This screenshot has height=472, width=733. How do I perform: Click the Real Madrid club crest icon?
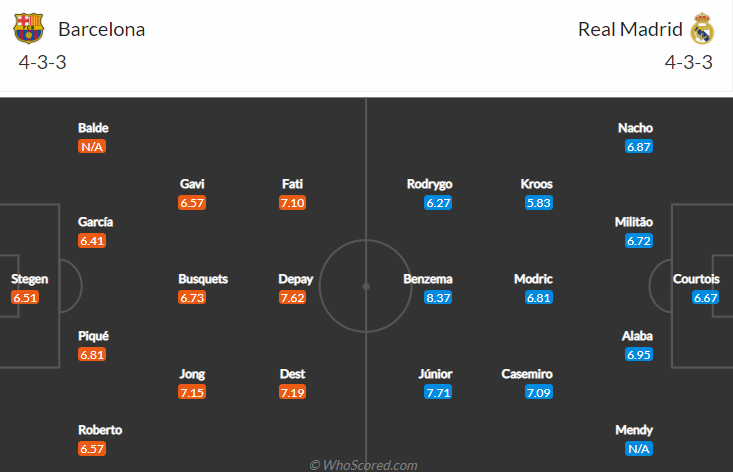703,29
